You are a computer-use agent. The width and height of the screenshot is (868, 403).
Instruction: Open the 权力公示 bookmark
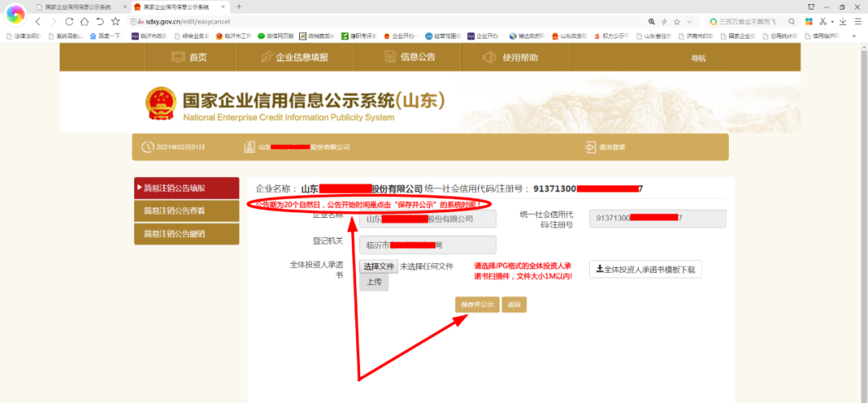[x=612, y=36]
